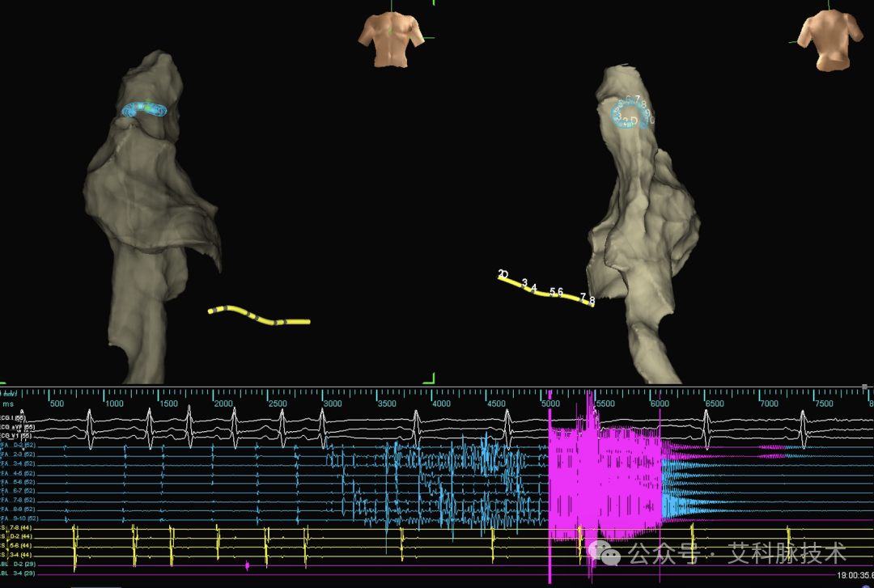The height and width of the screenshot is (588, 874).
Task: Click the 2000 ms mark on the time ruler
Action: [223, 404]
